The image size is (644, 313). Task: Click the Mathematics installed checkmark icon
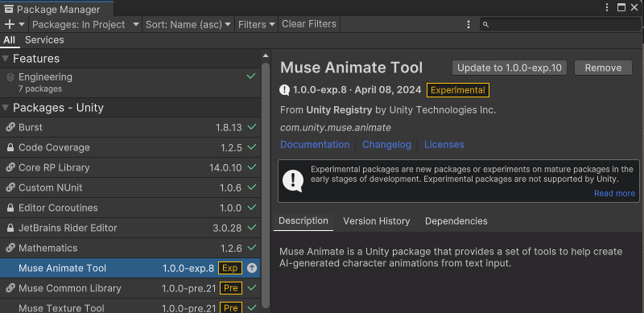(x=252, y=248)
